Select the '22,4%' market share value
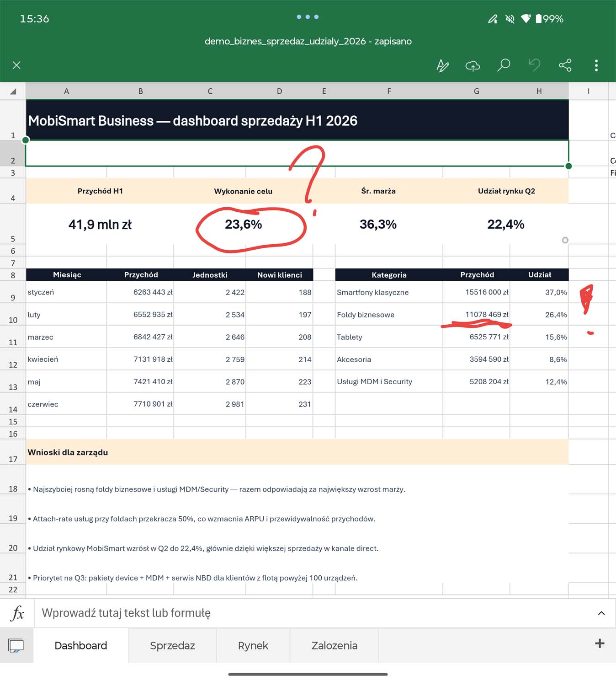The height and width of the screenshot is (686, 616). click(x=505, y=224)
